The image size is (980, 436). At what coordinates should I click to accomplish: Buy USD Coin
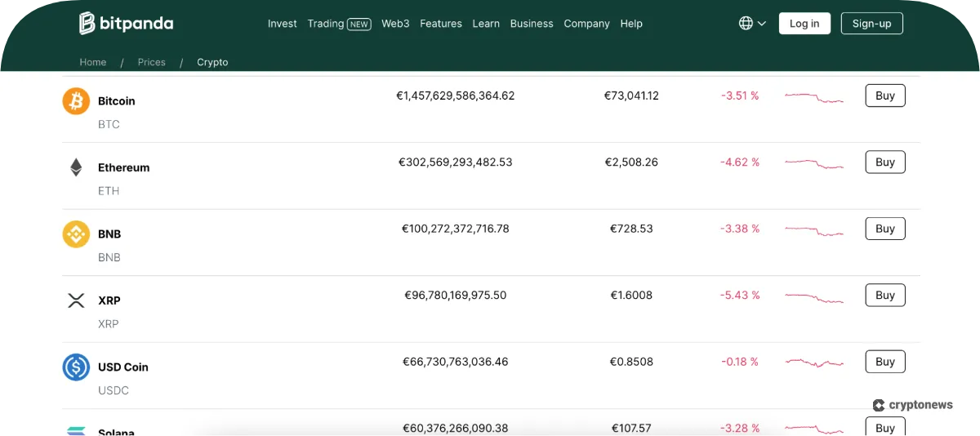885,362
